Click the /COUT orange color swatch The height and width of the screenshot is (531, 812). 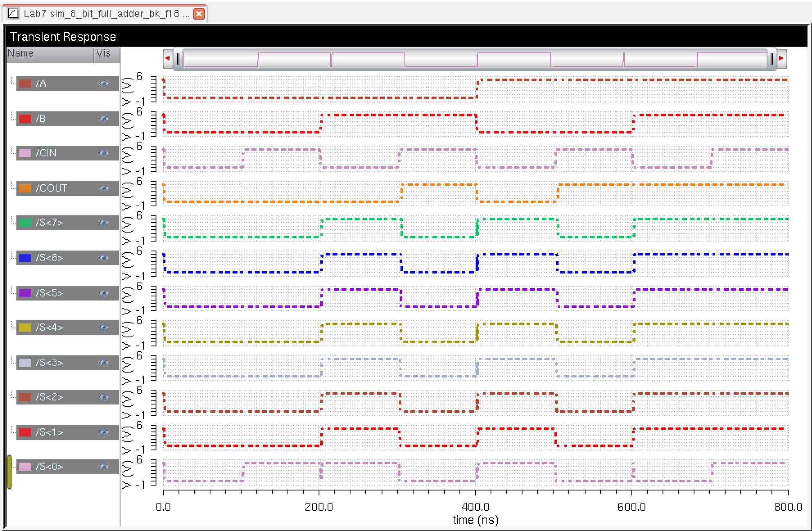tap(25, 188)
